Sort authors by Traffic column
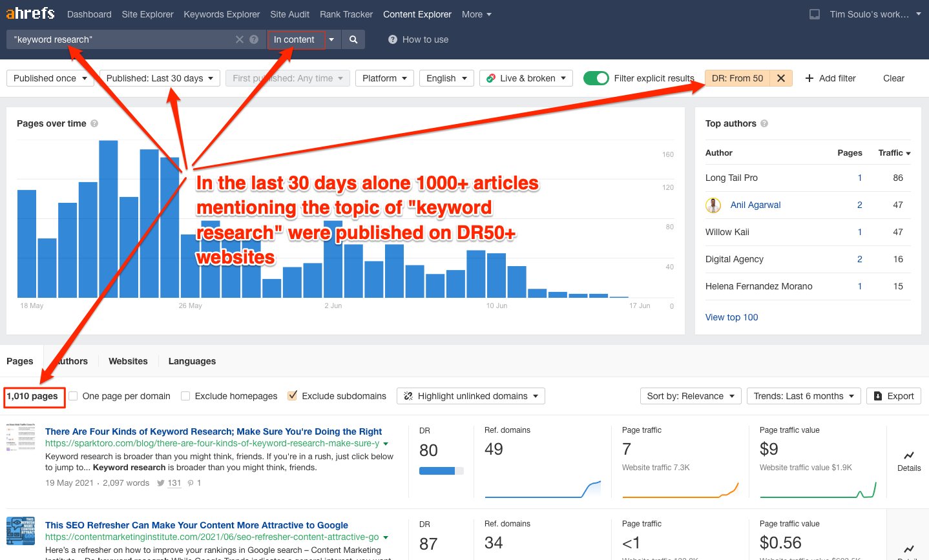This screenshot has height=560, width=929. click(894, 153)
